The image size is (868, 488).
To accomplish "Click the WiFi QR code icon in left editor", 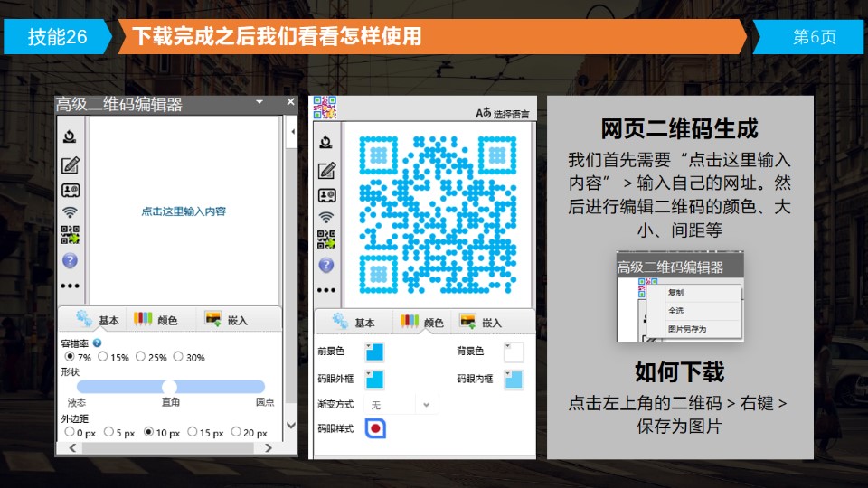I will tap(70, 213).
